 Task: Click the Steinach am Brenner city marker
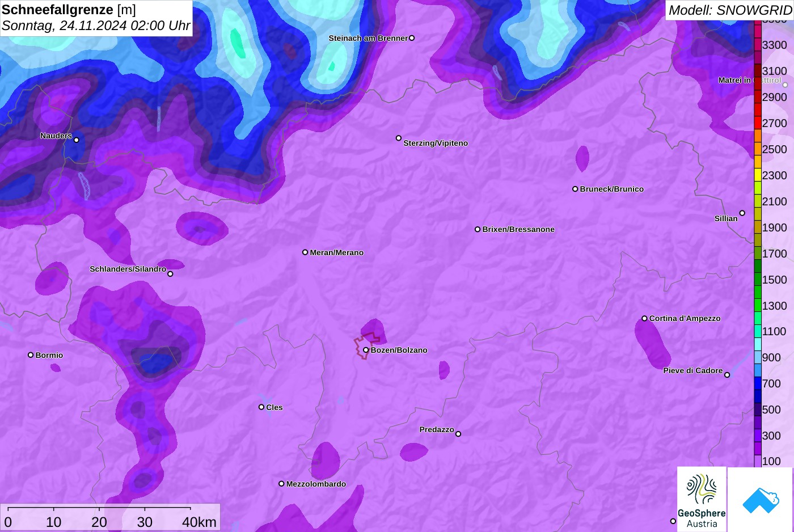[x=412, y=38]
